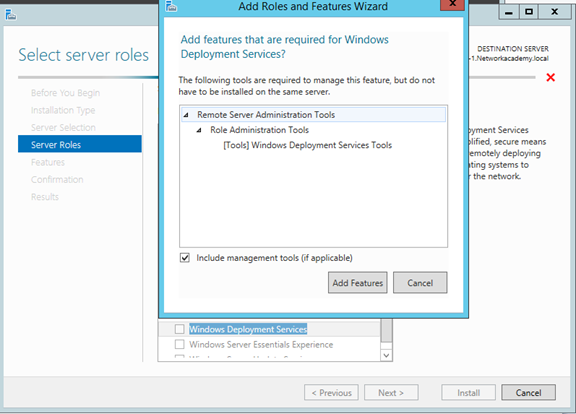Click the wizard icon in dialog title bar
Screen dimensions: 576x414
tap(171, 6)
